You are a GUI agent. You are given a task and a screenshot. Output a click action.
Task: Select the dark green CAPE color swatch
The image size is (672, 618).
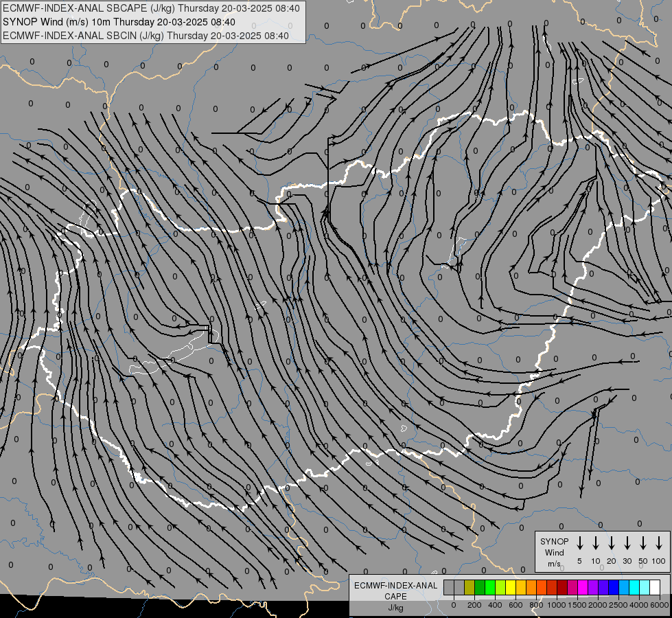(x=480, y=588)
